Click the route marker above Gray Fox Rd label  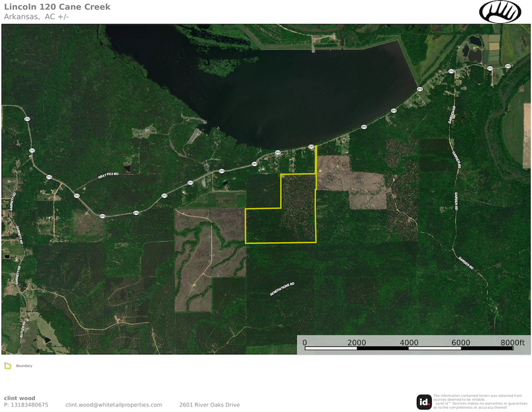click(49, 177)
